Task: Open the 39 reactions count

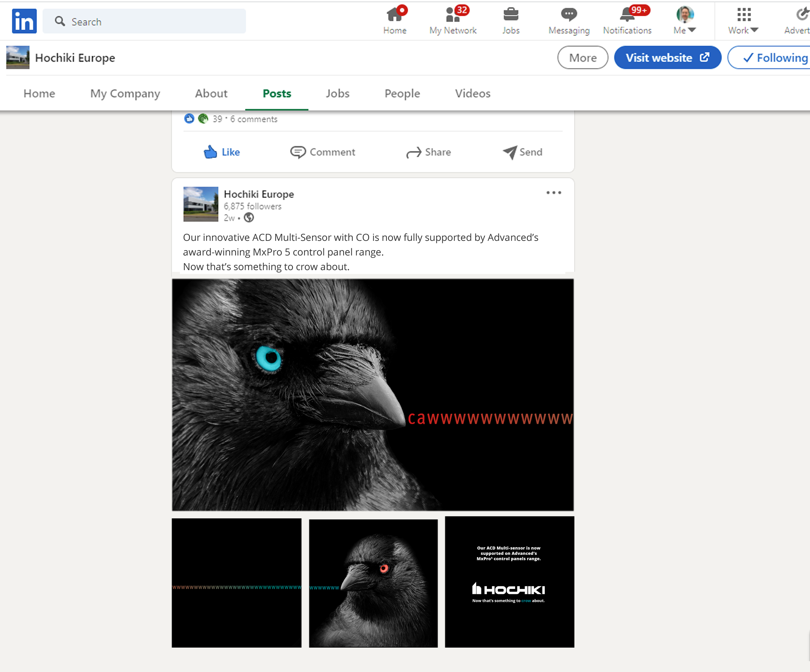Action: 217,119
